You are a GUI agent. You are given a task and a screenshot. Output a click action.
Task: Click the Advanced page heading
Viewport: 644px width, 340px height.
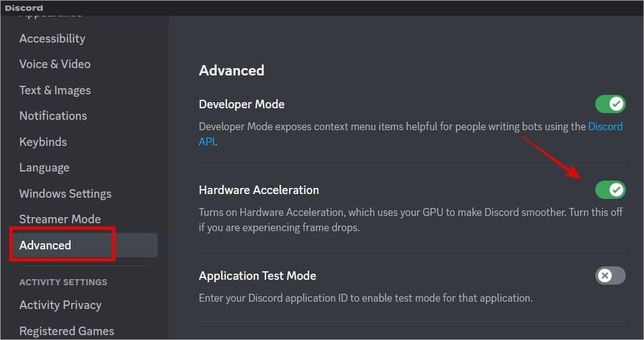click(232, 70)
